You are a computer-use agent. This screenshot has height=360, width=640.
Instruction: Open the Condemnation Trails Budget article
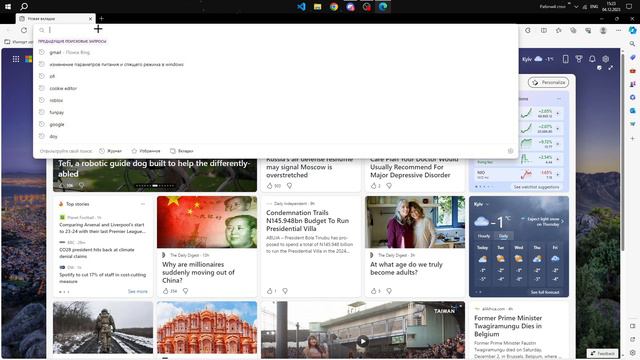coord(307,220)
